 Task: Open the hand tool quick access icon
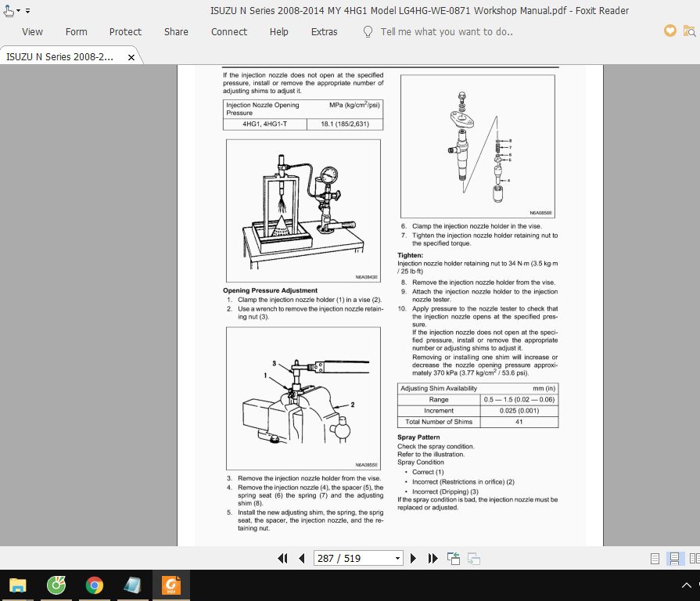pyautogui.click(x=9, y=10)
